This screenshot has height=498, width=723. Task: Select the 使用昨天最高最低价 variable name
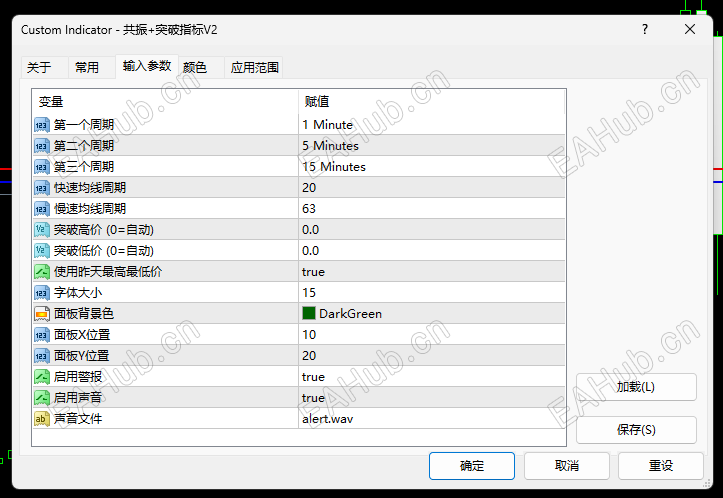pos(108,272)
